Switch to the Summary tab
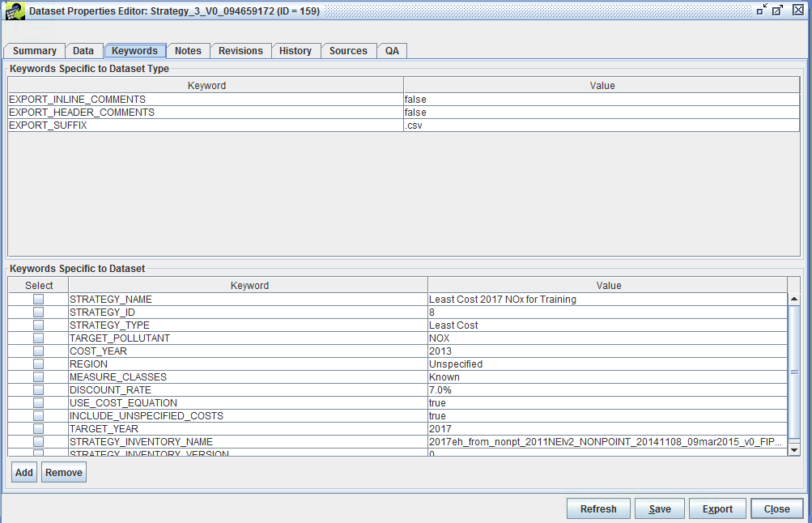 34,50
